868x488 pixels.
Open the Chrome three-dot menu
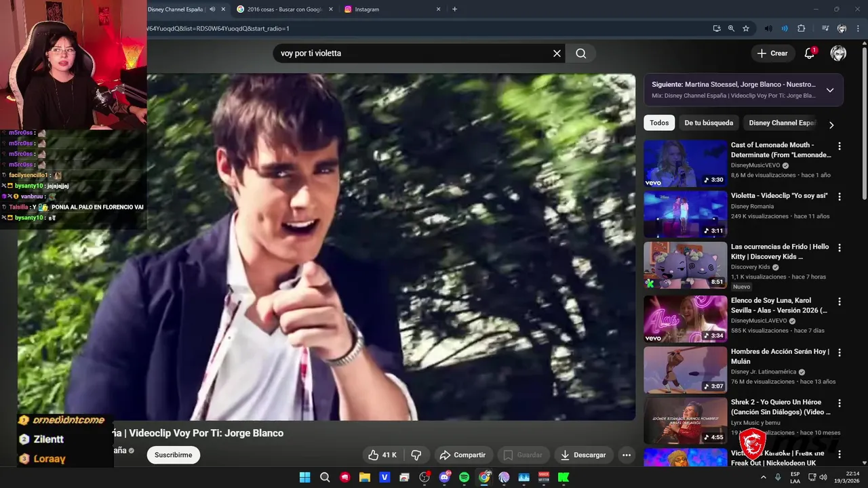pyautogui.click(x=858, y=28)
